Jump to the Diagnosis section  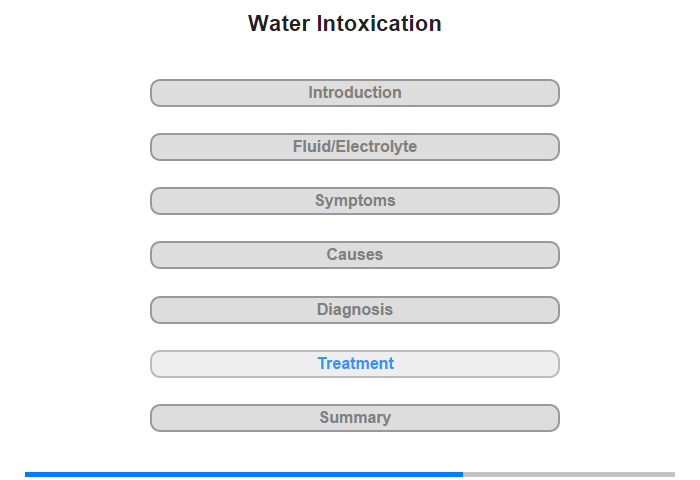(x=355, y=310)
